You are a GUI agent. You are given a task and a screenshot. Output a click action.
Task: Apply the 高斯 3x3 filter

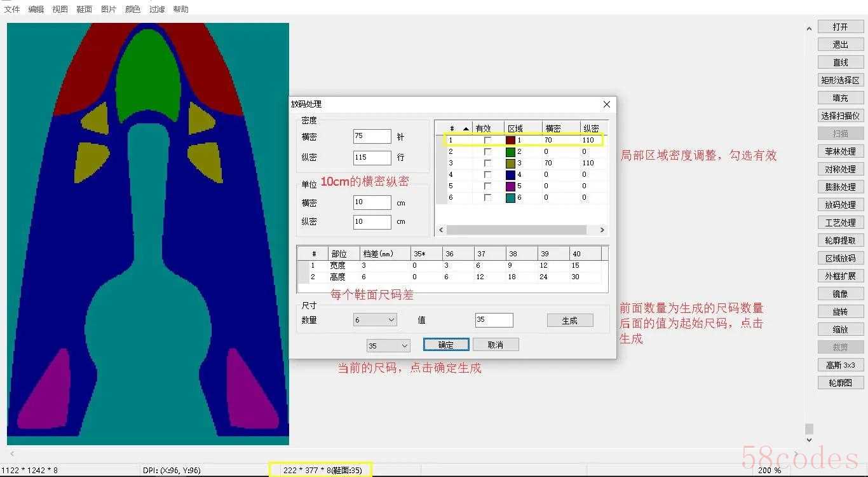[x=840, y=365]
